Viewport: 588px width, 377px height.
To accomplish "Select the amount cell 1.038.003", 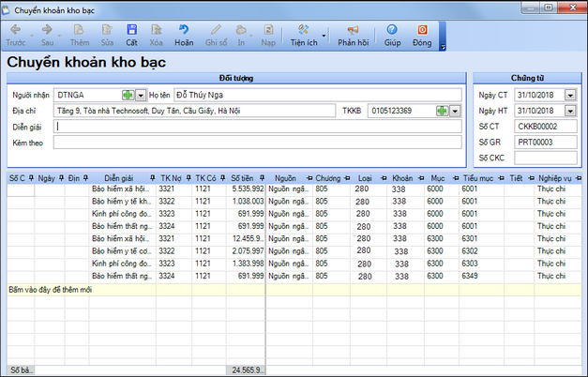I will (246, 202).
